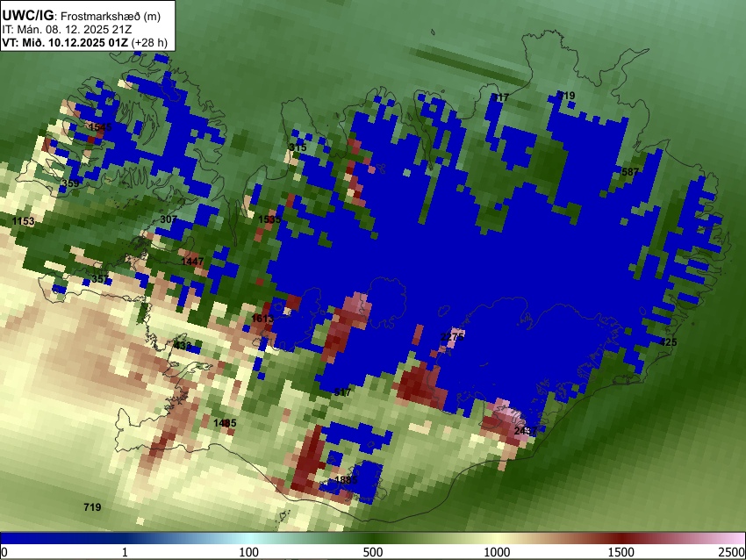
Task: Select the '100' tick on the color scale
Action: click(249, 552)
